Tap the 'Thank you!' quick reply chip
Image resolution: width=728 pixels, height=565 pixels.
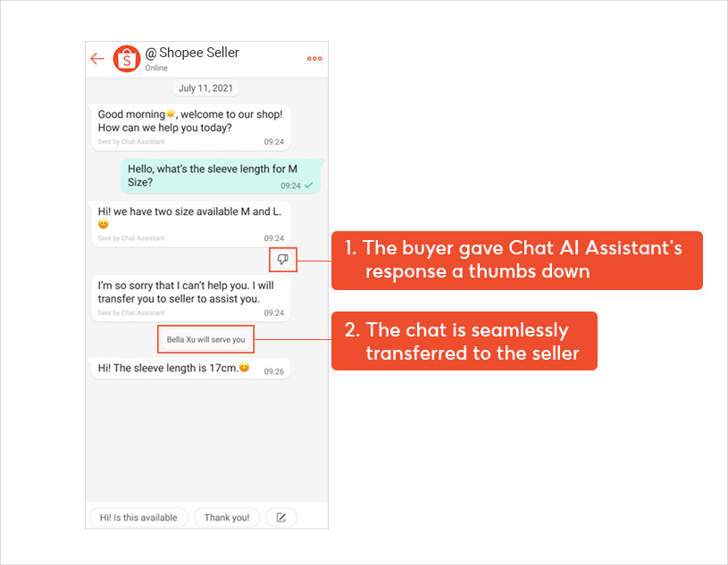[x=227, y=518]
